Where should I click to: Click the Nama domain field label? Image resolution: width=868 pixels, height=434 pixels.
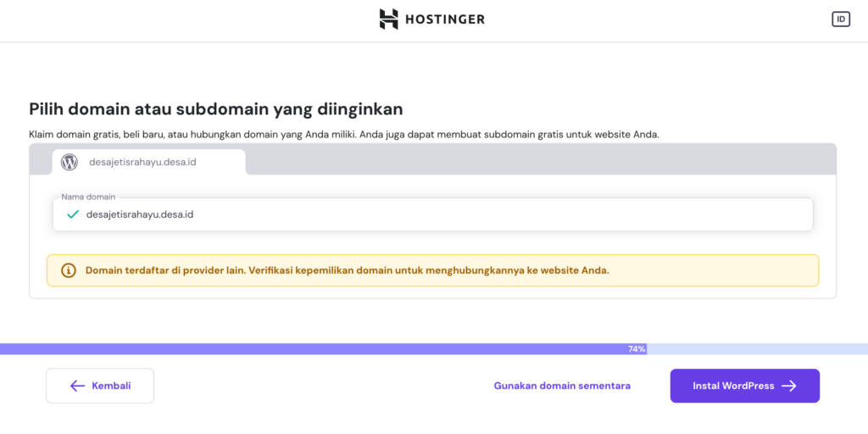[88, 197]
